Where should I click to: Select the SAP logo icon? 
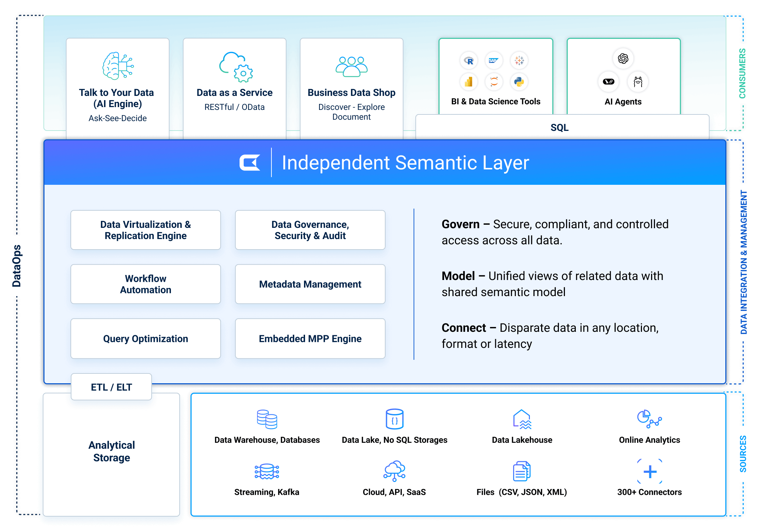click(x=495, y=61)
